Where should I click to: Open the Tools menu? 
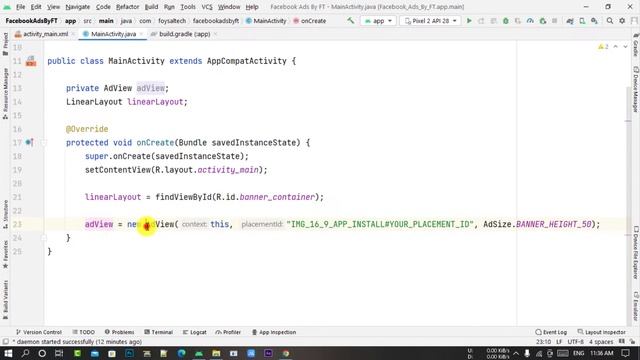[x=188, y=7]
